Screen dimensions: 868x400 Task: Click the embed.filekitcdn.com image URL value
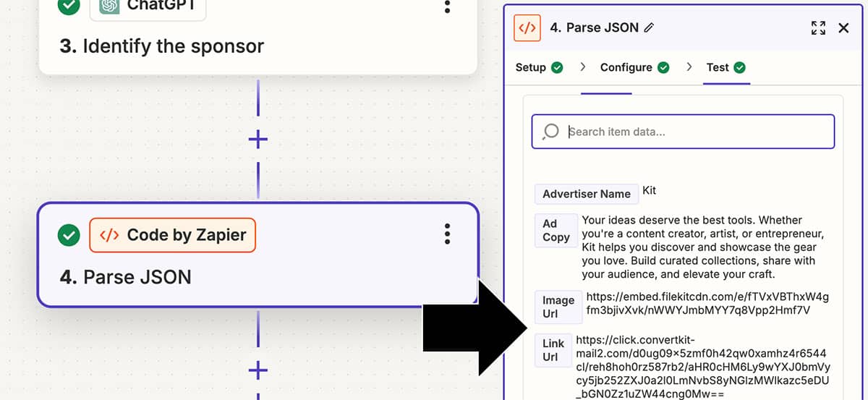coord(707,304)
